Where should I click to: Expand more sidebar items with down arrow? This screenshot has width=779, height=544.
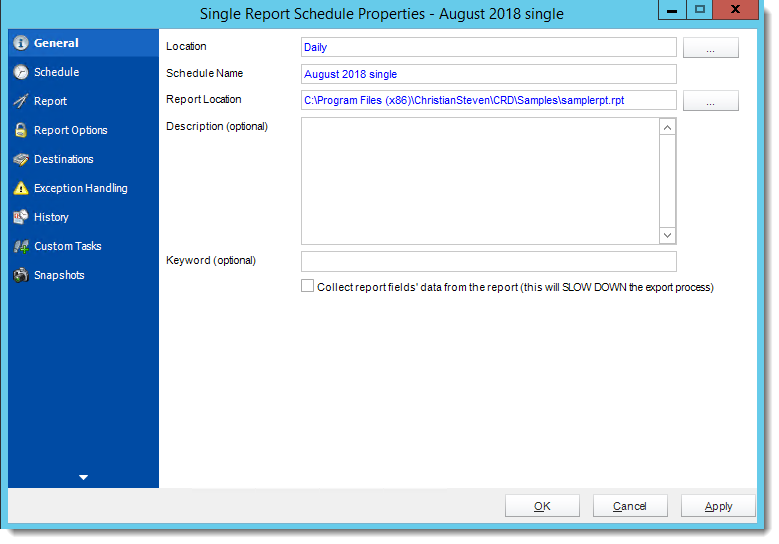click(x=83, y=477)
